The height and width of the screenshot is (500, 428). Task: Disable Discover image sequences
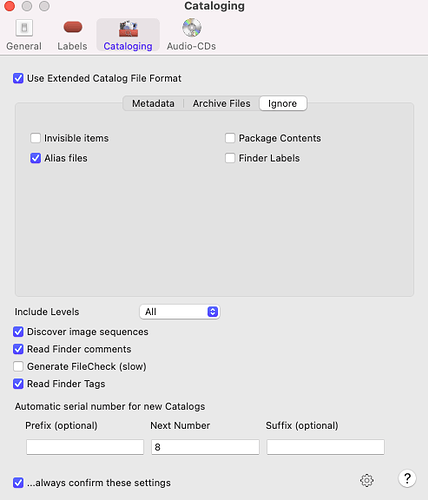[18, 332]
